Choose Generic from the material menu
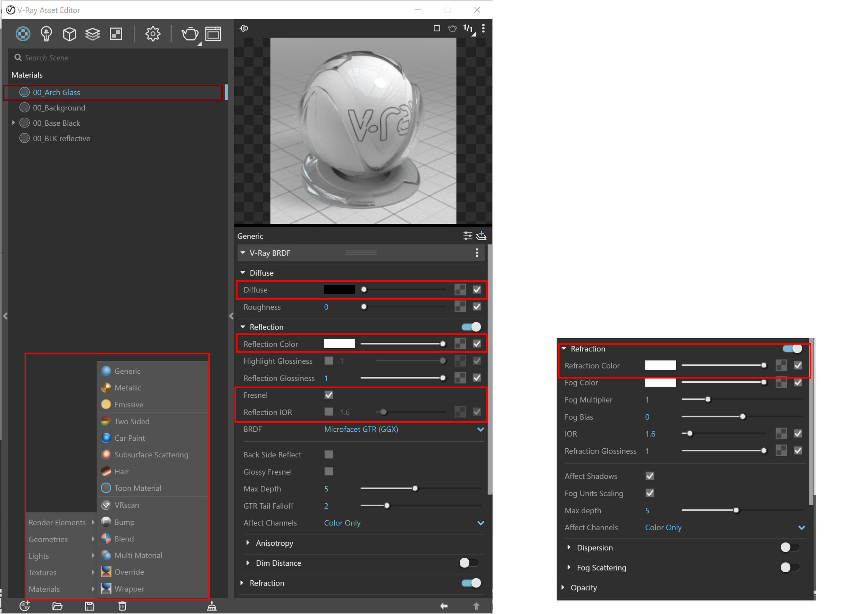Screen dimensions: 868x614 pos(153,371)
